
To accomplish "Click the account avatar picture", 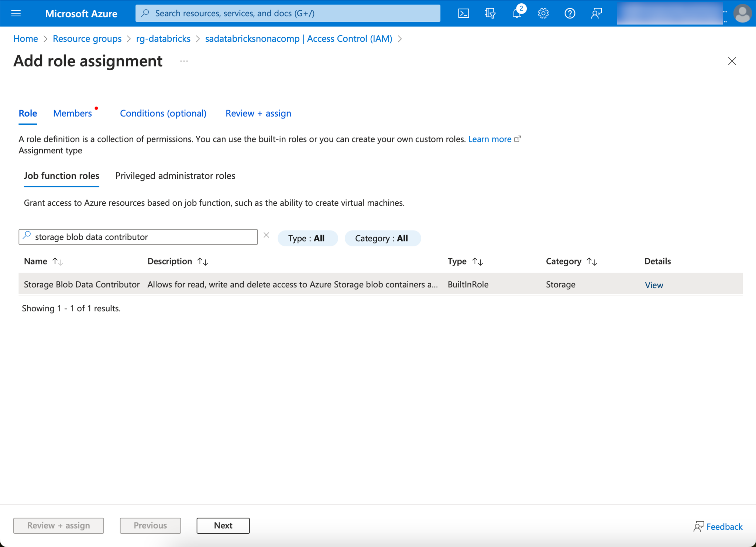I will [x=742, y=14].
